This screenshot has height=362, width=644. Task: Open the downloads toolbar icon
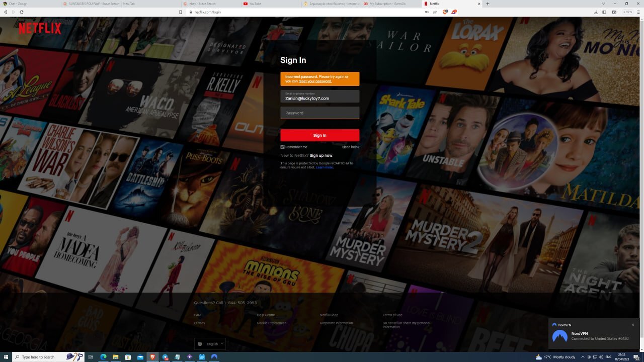(596, 12)
